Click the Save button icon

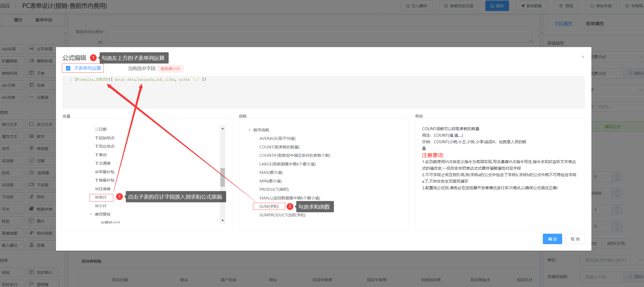tap(492, 6)
